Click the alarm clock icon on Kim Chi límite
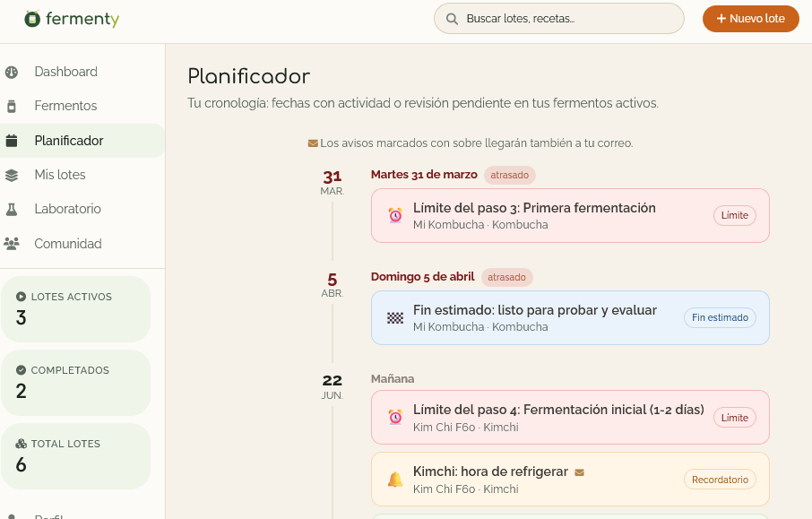 tap(395, 417)
